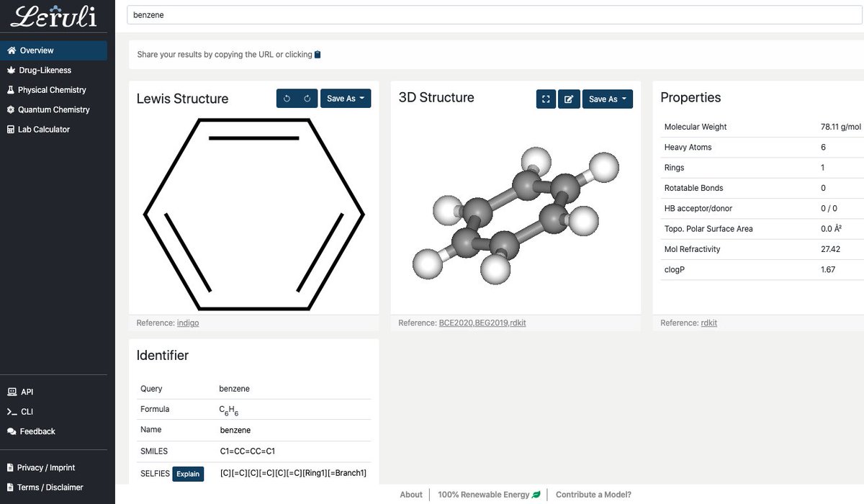Rotate Lewis structure counterclockwise
This screenshot has height=504, width=864.
point(287,99)
